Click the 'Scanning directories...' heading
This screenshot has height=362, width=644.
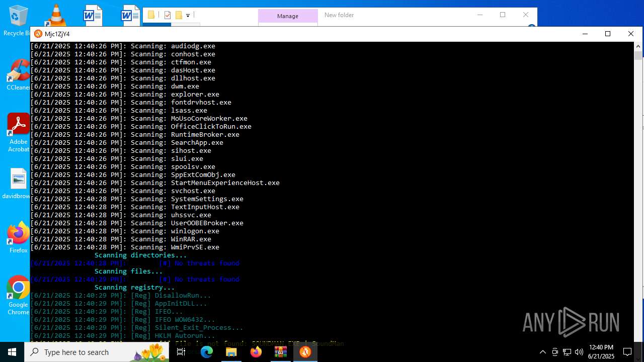point(140,255)
